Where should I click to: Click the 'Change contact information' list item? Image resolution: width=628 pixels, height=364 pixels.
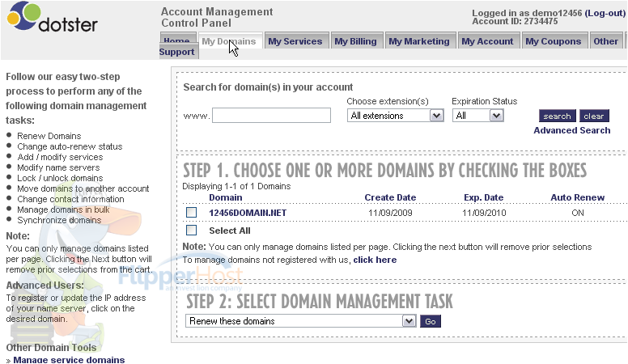pyautogui.click(x=70, y=199)
